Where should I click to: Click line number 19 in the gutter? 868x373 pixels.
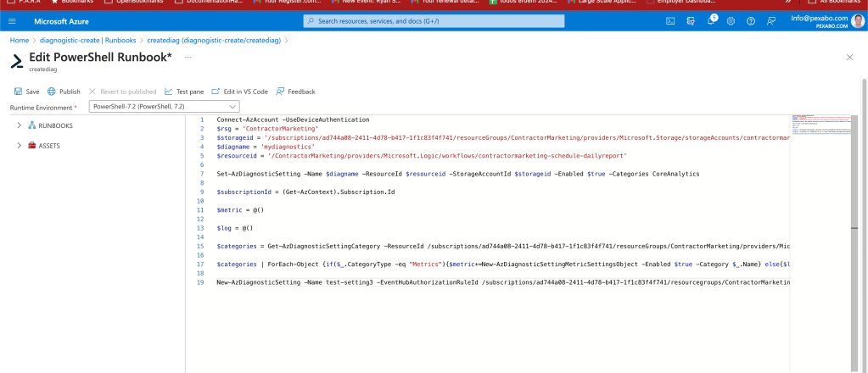pyautogui.click(x=201, y=282)
